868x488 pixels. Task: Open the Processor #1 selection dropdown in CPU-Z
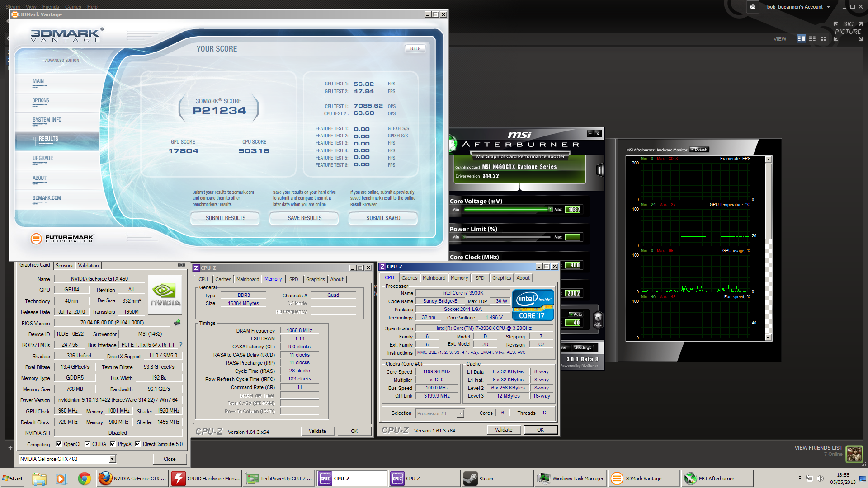click(x=460, y=413)
